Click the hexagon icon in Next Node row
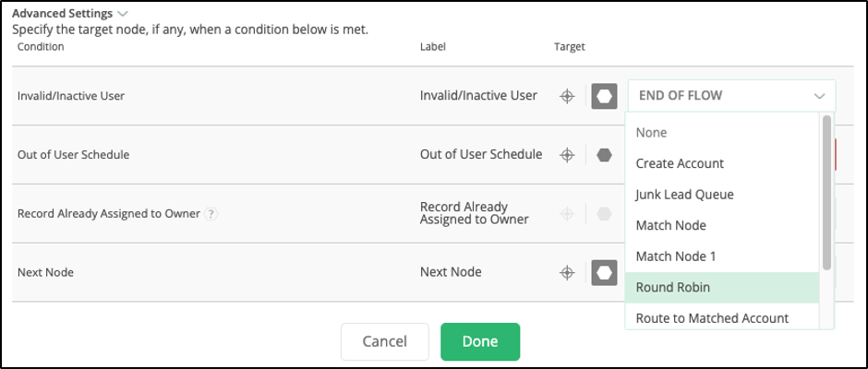Image resolution: width=868 pixels, height=369 pixels. coord(604,272)
